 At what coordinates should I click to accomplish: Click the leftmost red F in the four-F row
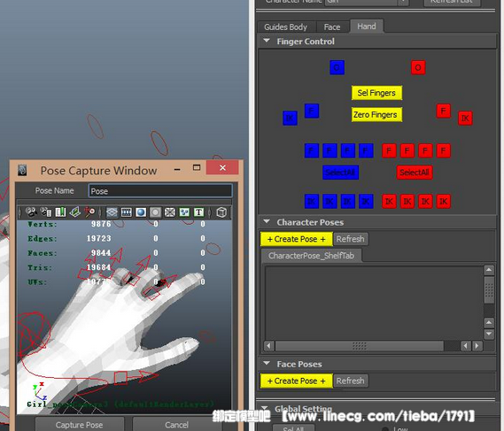pyautogui.click(x=389, y=150)
